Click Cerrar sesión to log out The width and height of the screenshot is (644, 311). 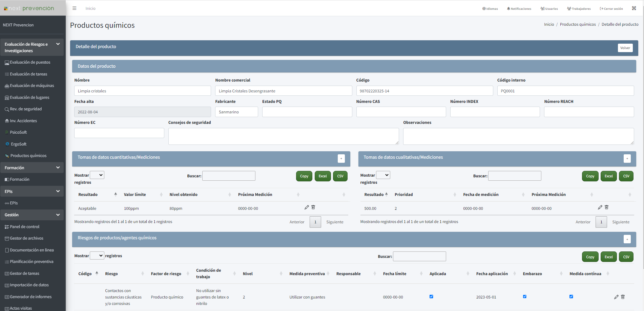[611, 9]
